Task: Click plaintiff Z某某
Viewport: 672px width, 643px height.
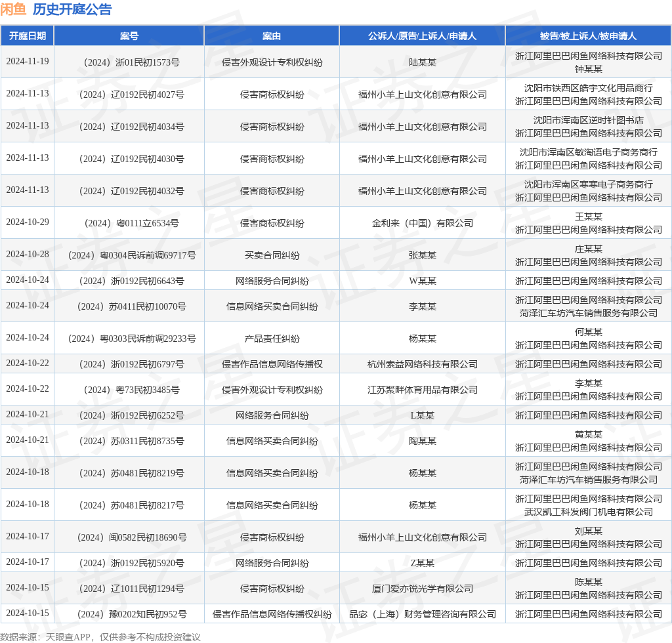Action: (422, 563)
